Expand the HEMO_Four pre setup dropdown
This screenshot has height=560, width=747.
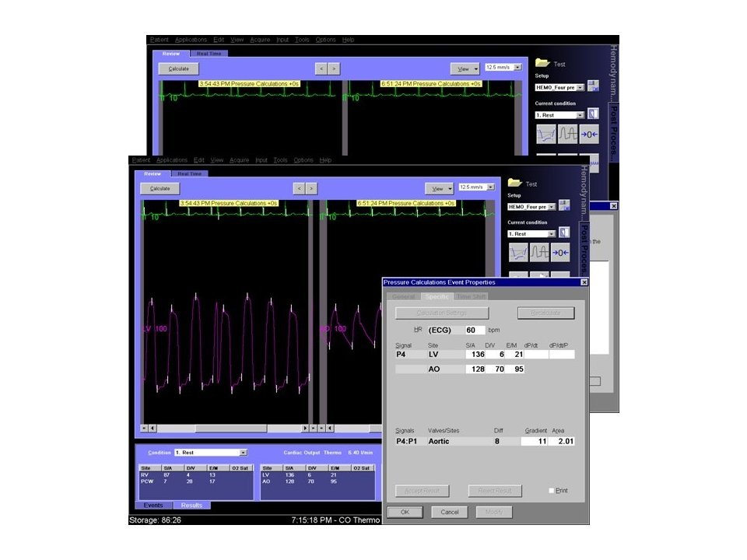click(552, 207)
